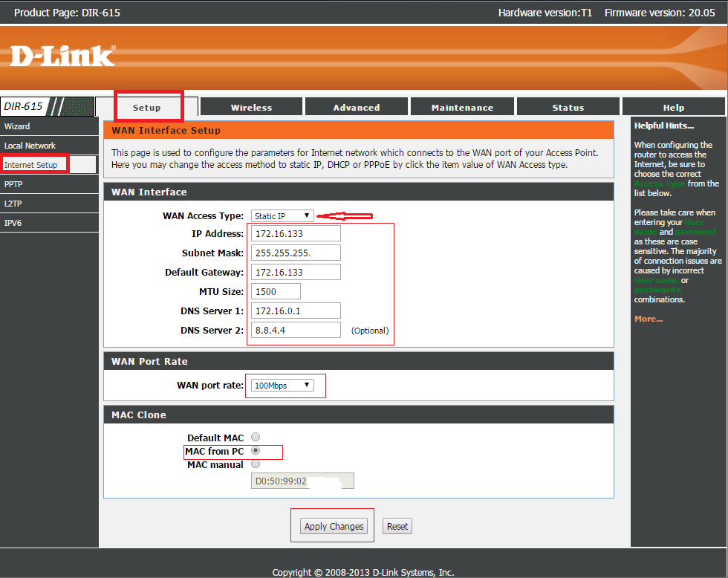Click the DNS Server 2 input field

point(296,330)
